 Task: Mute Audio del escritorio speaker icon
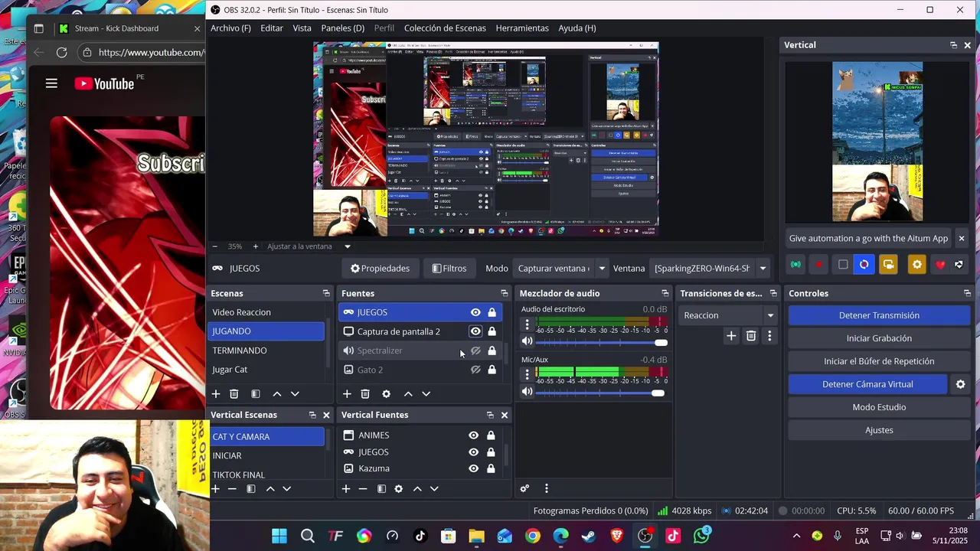(x=527, y=342)
